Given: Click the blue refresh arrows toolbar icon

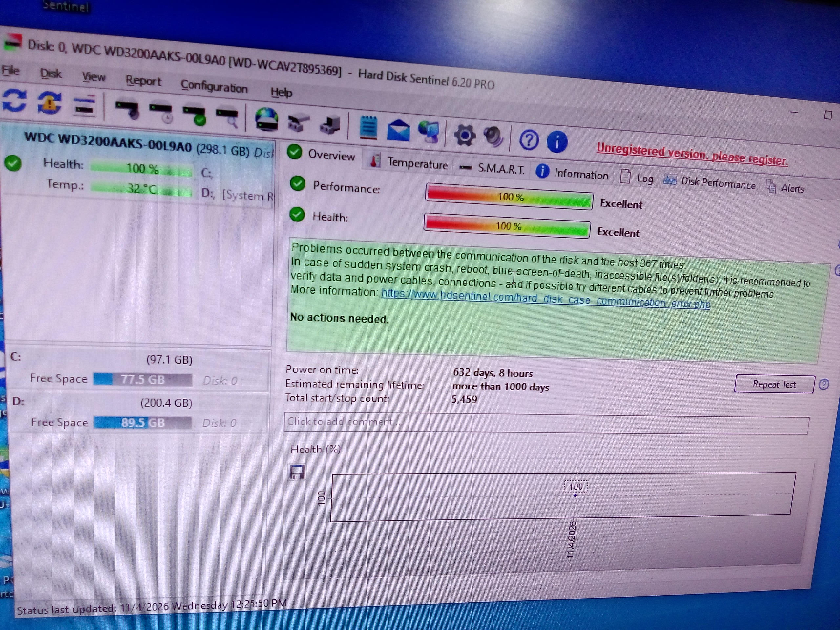Looking at the screenshot, I should click(14, 100).
